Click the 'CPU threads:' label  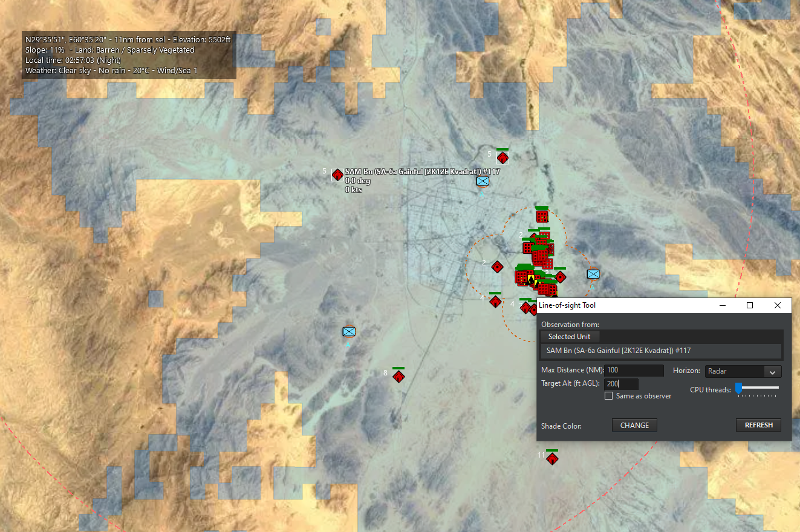click(x=711, y=390)
